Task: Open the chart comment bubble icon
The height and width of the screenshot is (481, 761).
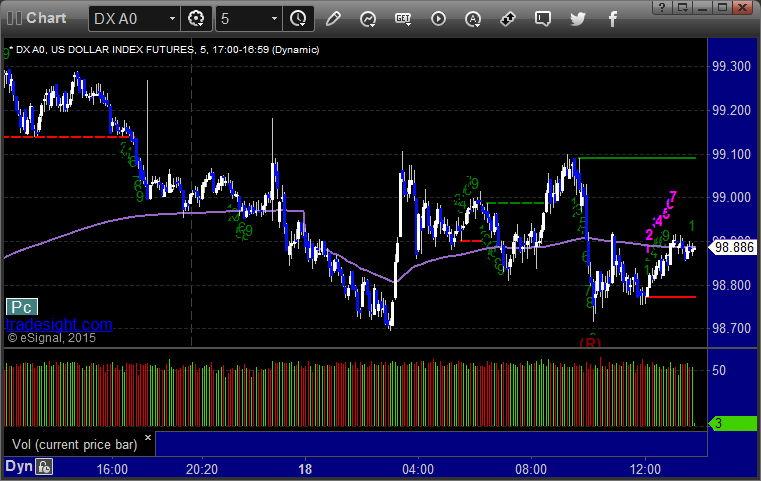Action: click(543, 19)
